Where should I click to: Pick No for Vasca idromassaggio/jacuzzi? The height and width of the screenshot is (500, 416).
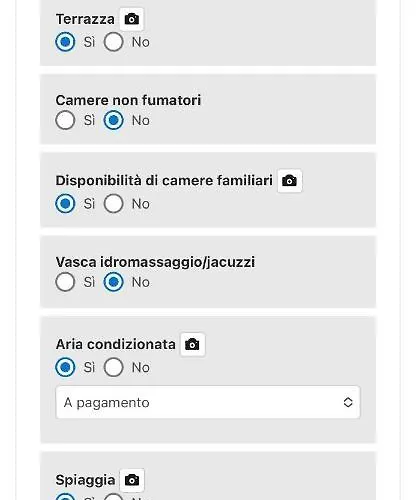114,282
